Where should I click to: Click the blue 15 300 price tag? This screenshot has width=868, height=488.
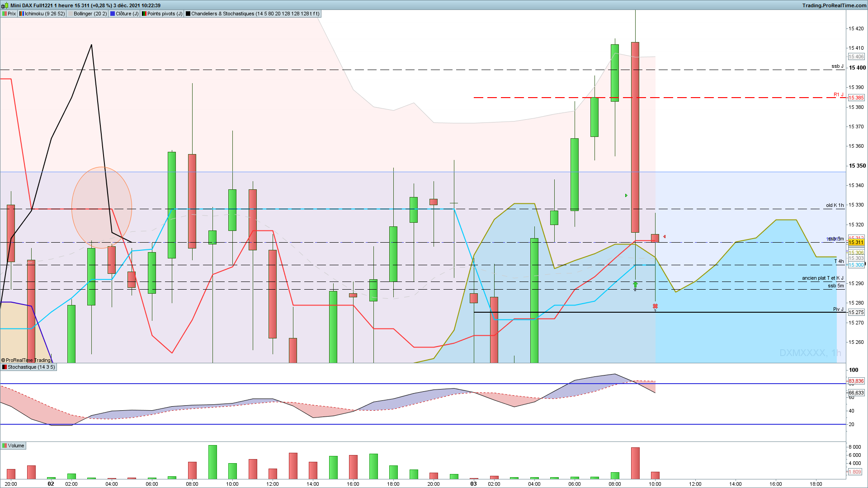[x=856, y=265]
